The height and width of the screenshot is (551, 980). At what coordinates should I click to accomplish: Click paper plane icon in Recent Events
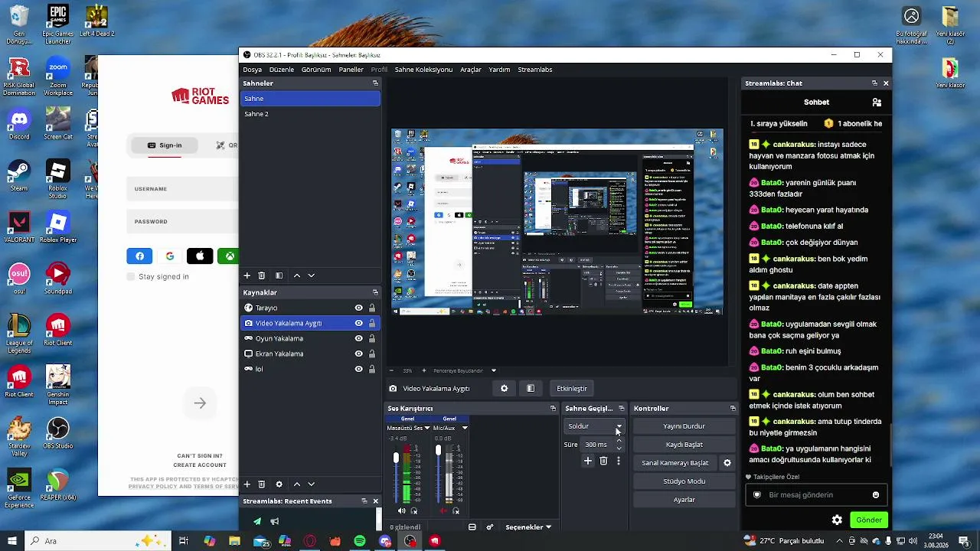[257, 522]
